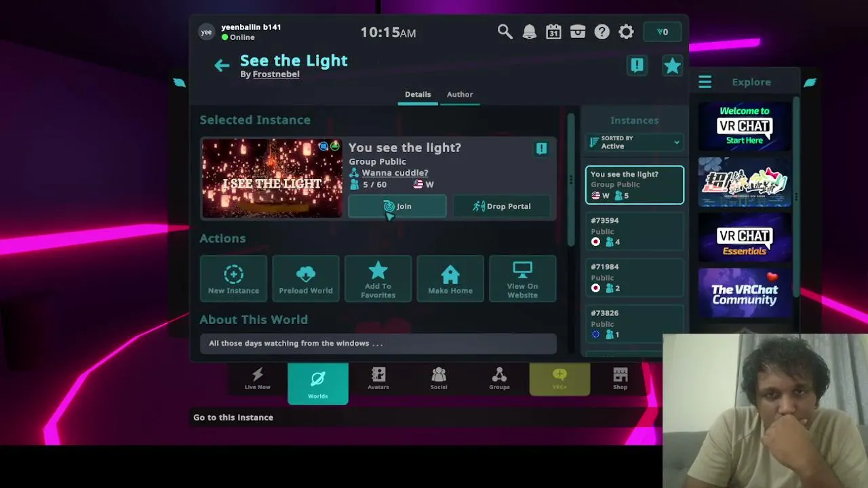
Task: Select instance #71984 in the list
Action: [x=635, y=277]
